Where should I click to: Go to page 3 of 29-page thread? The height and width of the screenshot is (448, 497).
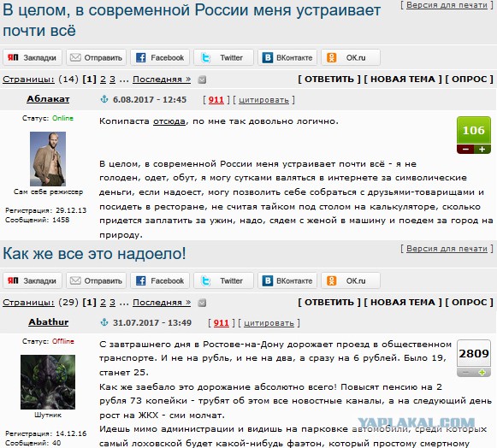coord(113,303)
